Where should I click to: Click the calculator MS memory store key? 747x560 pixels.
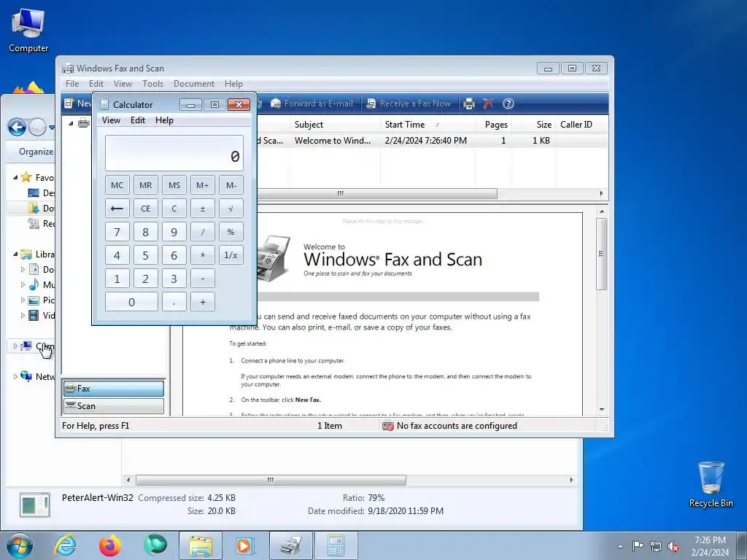tap(174, 185)
